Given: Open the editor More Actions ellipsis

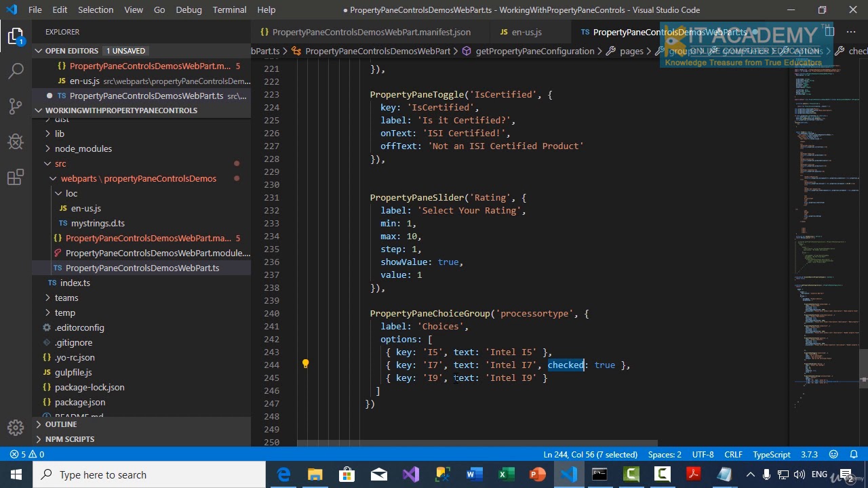Looking at the screenshot, I should 851,32.
